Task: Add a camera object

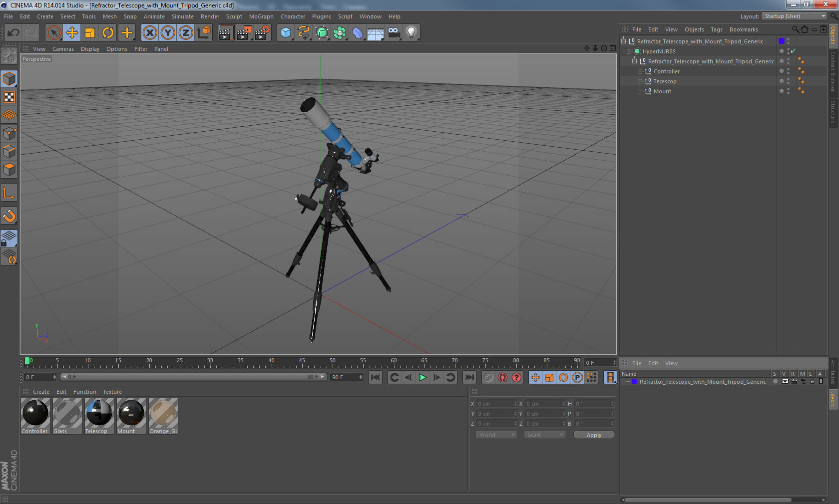Action: tap(394, 33)
